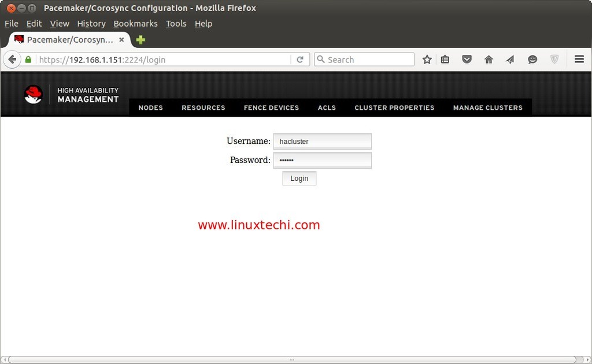The height and width of the screenshot is (364, 592).
Task: Click the hacluster Username field
Action: 322,140
